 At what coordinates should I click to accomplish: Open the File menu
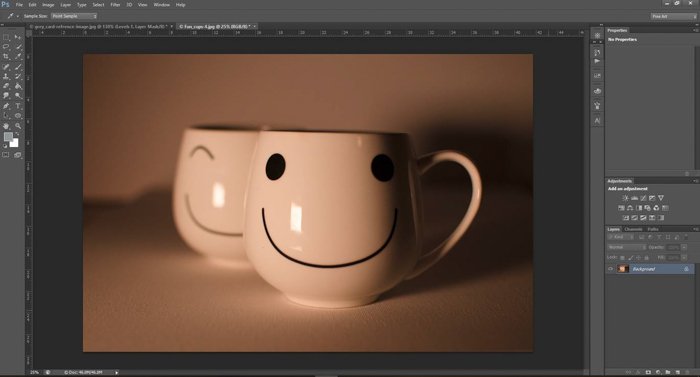point(19,5)
